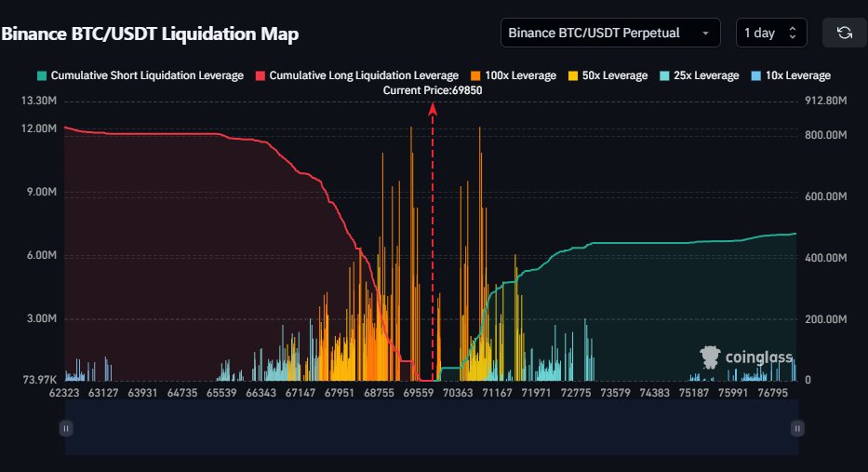Viewport: 868px width, 472px height.
Task: Open the 1 day timeframe selector
Action: coord(771,33)
